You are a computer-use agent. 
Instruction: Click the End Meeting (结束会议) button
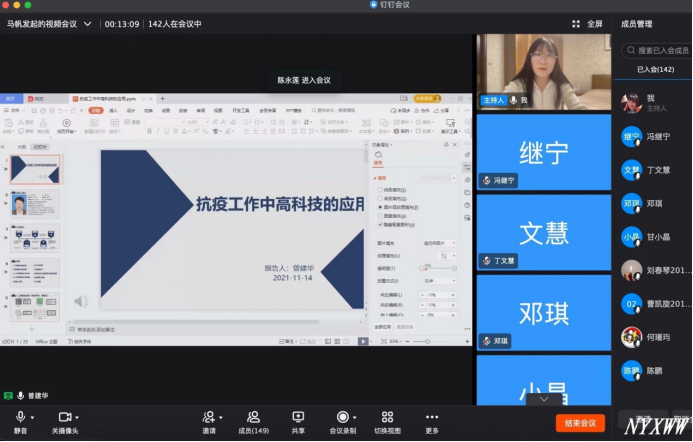click(x=580, y=423)
